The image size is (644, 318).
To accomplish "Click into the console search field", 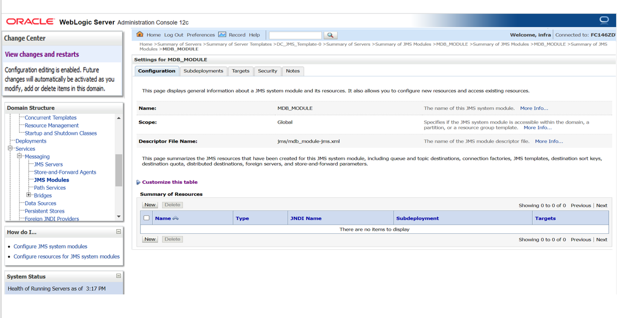I will point(295,35).
